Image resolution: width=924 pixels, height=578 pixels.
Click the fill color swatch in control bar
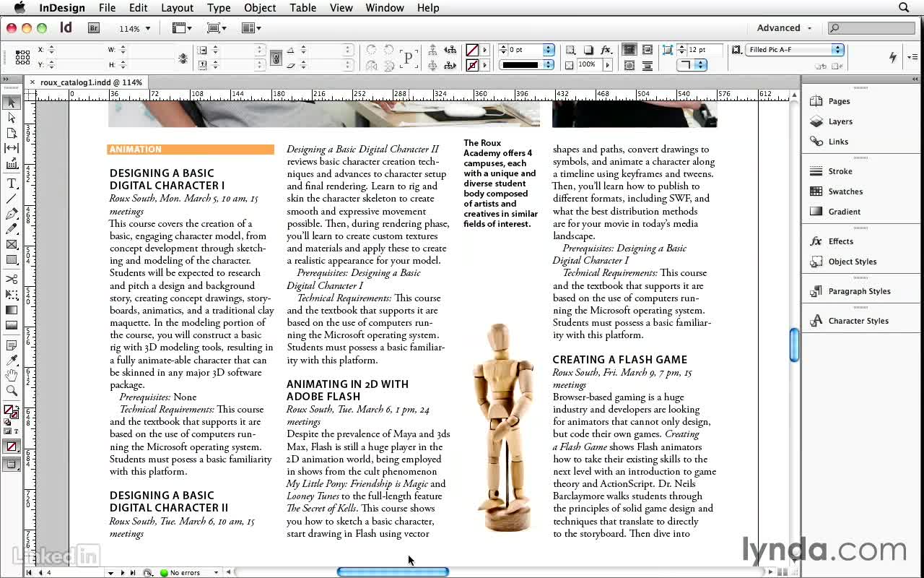472,50
